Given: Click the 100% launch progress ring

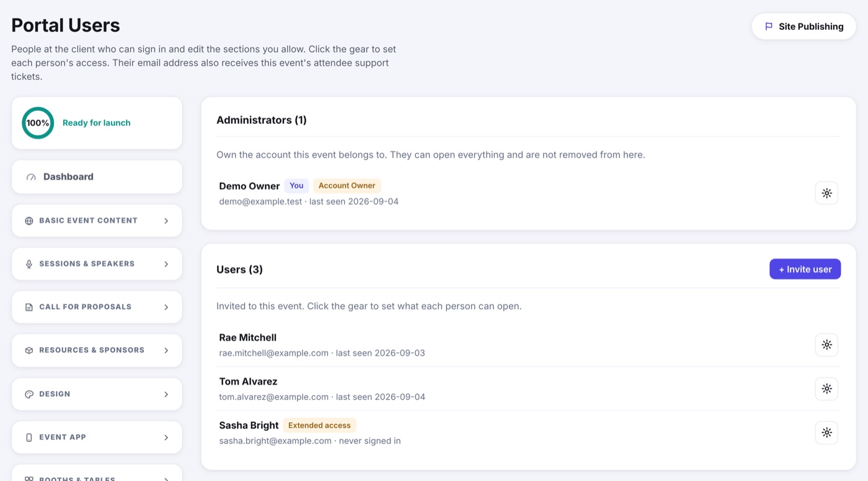Looking at the screenshot, I should pos(38,123).
